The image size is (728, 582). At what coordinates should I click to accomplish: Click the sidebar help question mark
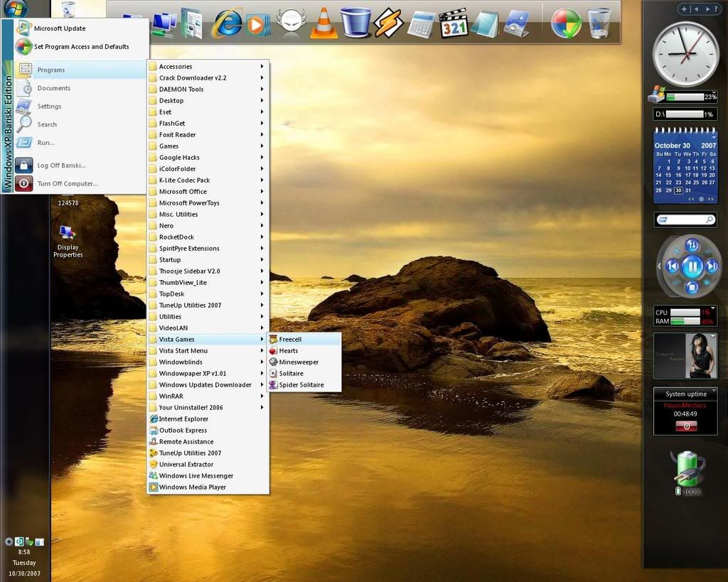pyautogui.click(x=715, y=9)
